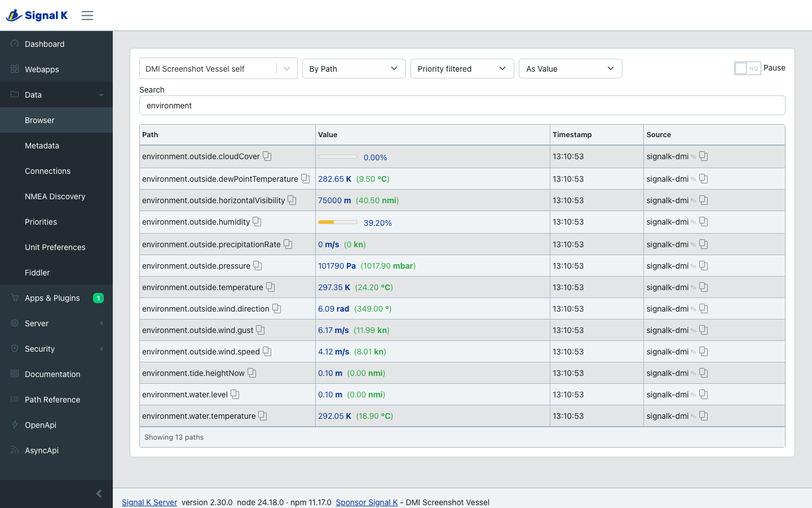812x508 pixels.
Task: Open the Sponsor Signal K link
Action: [367, 502]
